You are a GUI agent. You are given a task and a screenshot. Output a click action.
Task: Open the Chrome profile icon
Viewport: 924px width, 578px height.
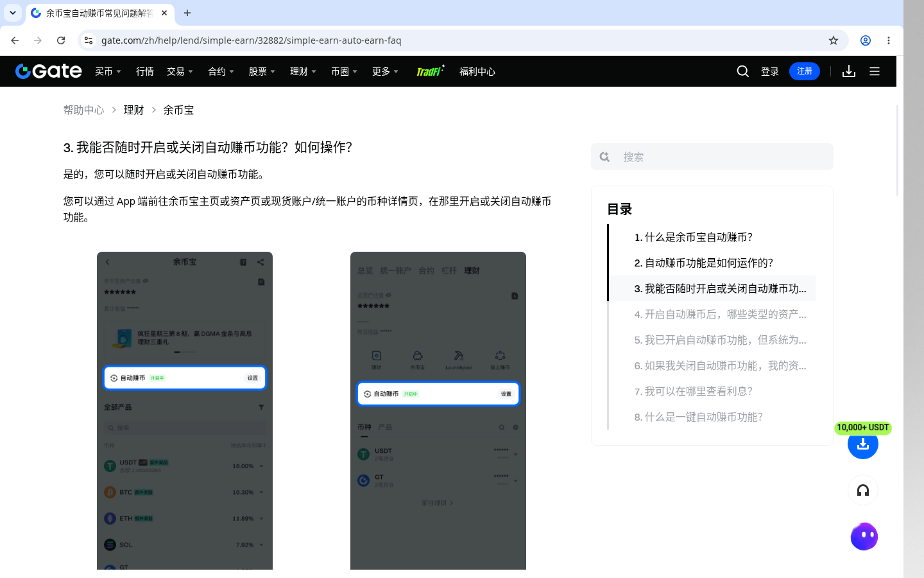click(x=866, y=40)
